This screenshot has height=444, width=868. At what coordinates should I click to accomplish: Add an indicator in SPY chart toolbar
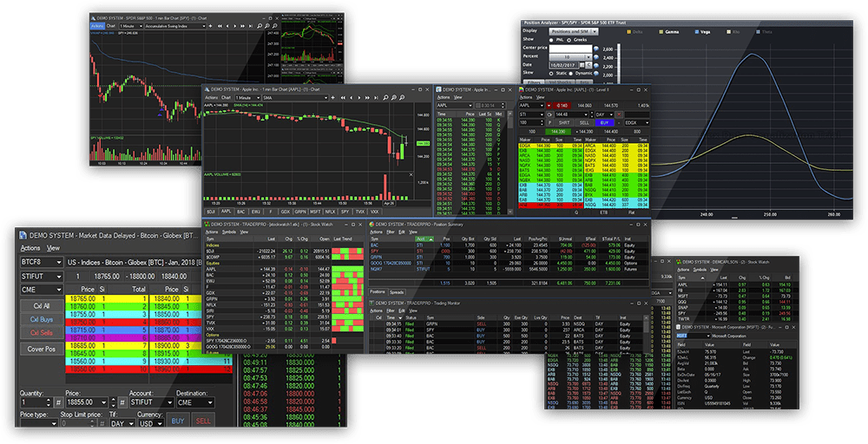210,26
